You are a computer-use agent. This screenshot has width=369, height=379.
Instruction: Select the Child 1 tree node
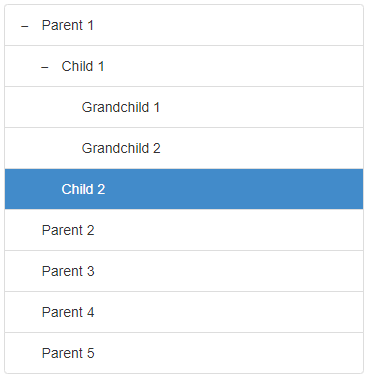click(x=184, y=66)
